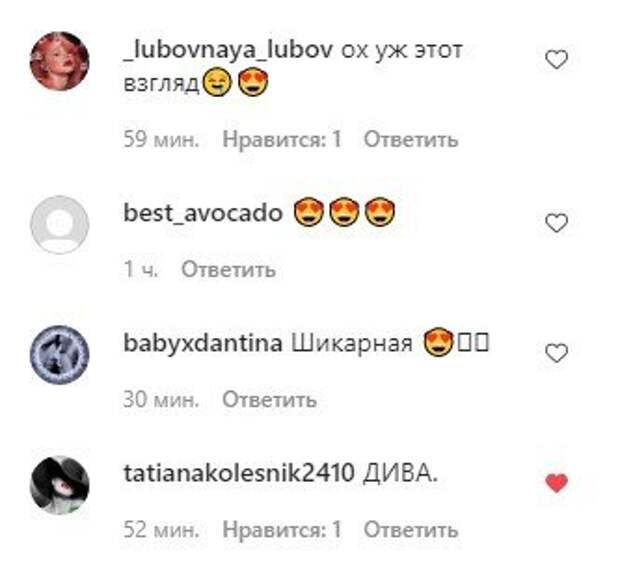
Task: Click the 59 мин. timestamp
Action: pyautogui.click(x=161, y=140)
